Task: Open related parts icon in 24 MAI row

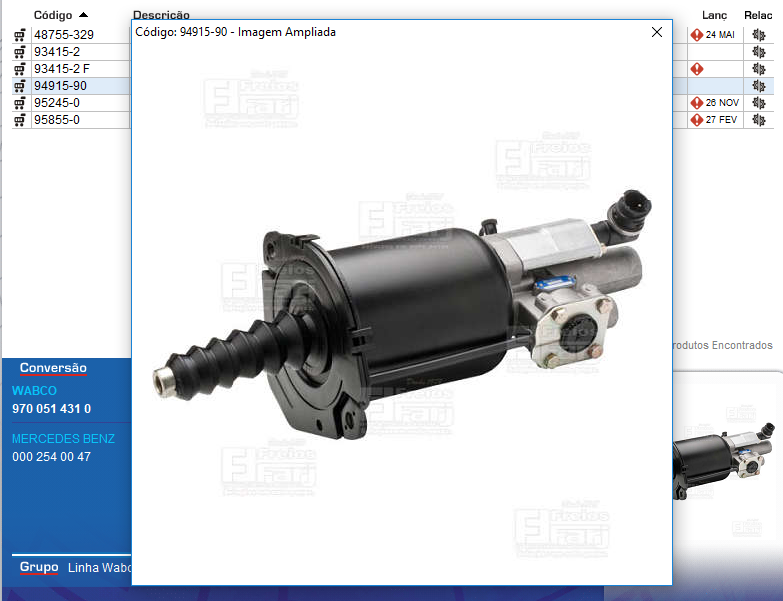Action: [x=759, y=35]
